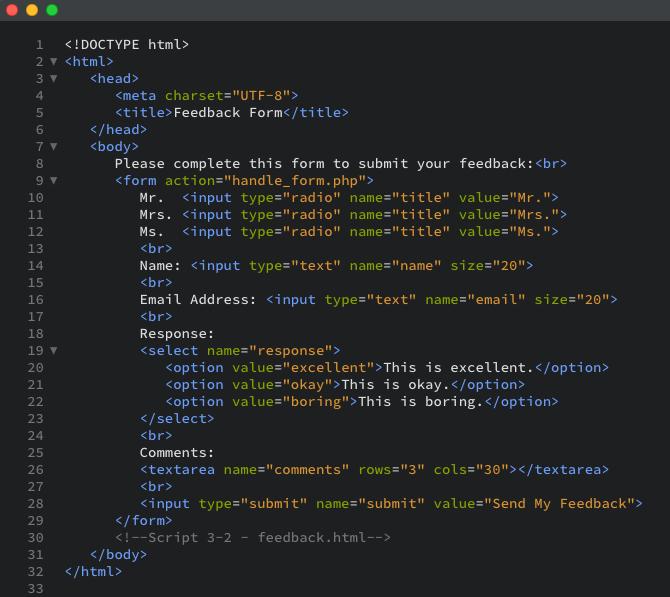Click the 'Mrs.' label text on line 11
The width and height of the screenshot is (670, 597).
(x=156, y=215)
